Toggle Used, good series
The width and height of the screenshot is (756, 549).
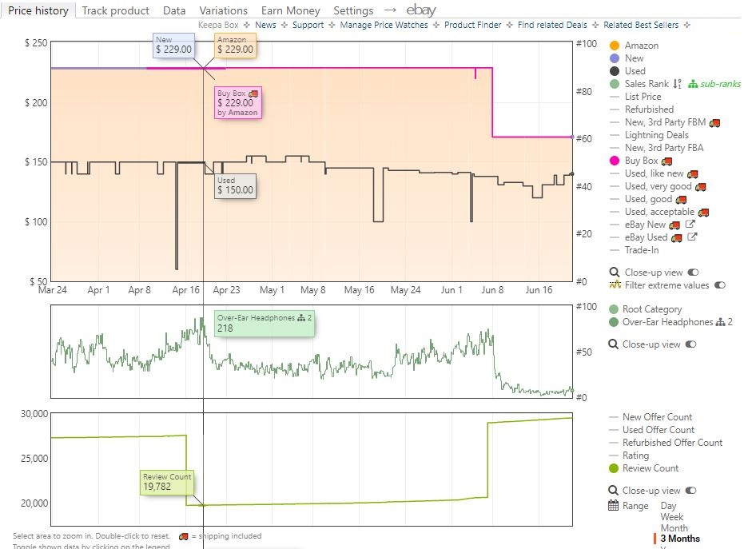click(648, 199)
